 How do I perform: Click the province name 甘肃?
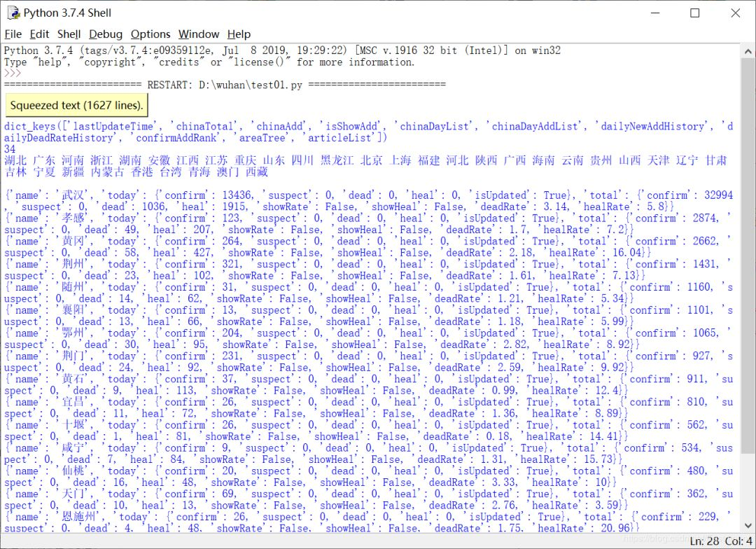pos(716,160)
